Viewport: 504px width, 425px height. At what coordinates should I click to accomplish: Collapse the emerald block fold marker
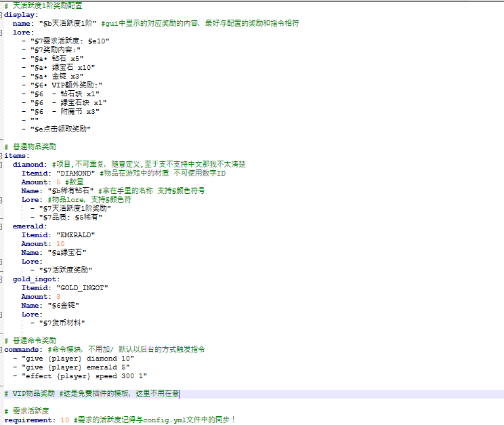[x=2, y=226]
